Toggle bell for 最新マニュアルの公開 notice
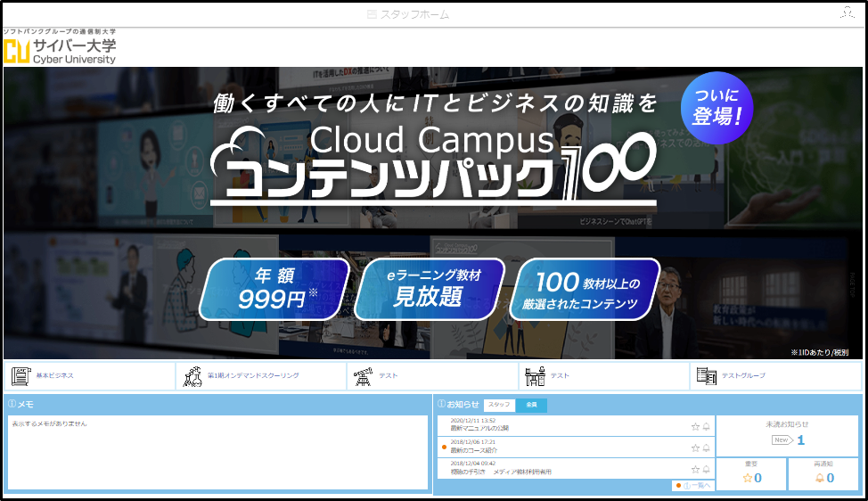Viewport: 868px width, 501px height. coord(707,426)
